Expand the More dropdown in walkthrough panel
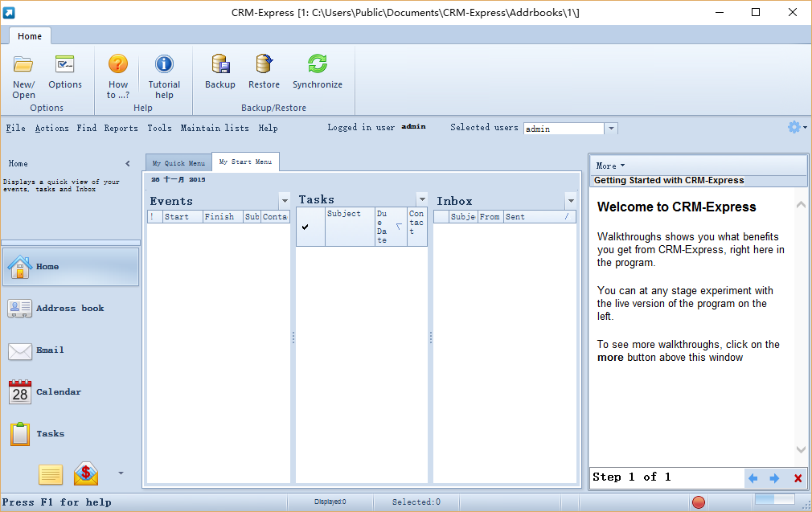Image resolution: width=812 pixels, height=512 pixels. 610,166
